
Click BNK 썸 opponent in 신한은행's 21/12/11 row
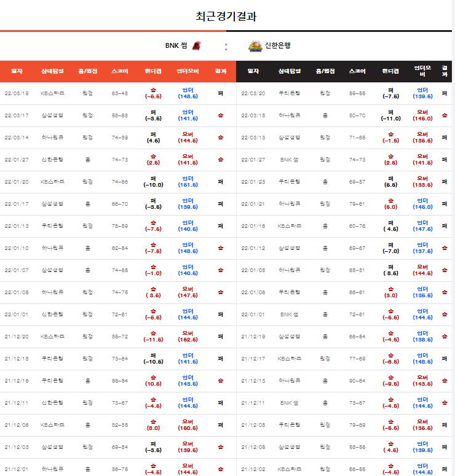(290, 403)
